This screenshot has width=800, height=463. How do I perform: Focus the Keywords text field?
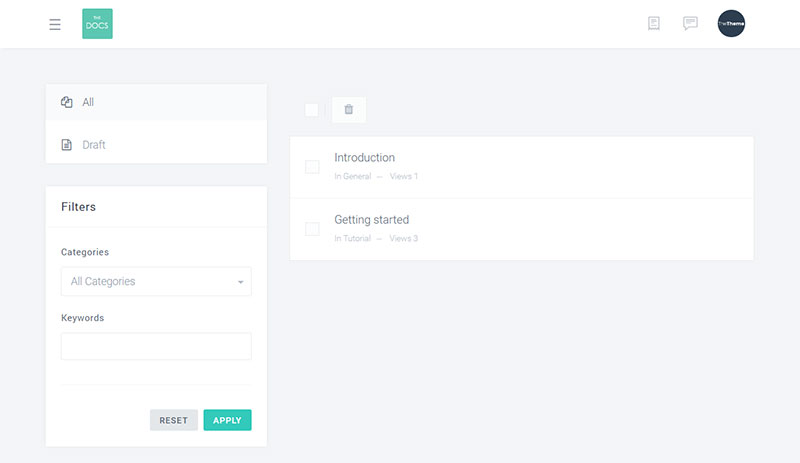click(156, 346)
